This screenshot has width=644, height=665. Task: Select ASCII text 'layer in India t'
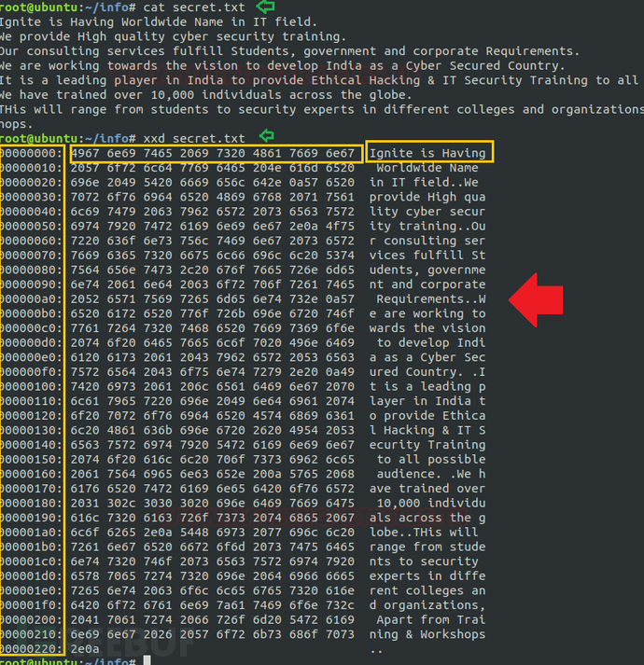[427, 401]
